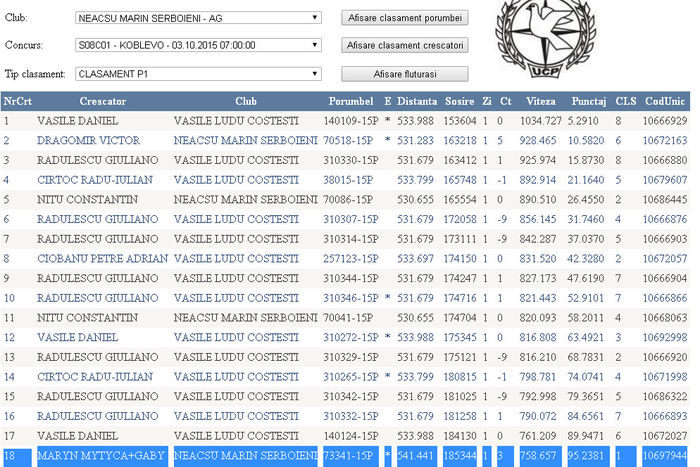The image size is (700, 467).
Task: Click pigeon number 140109-15P
Action: 348,121
